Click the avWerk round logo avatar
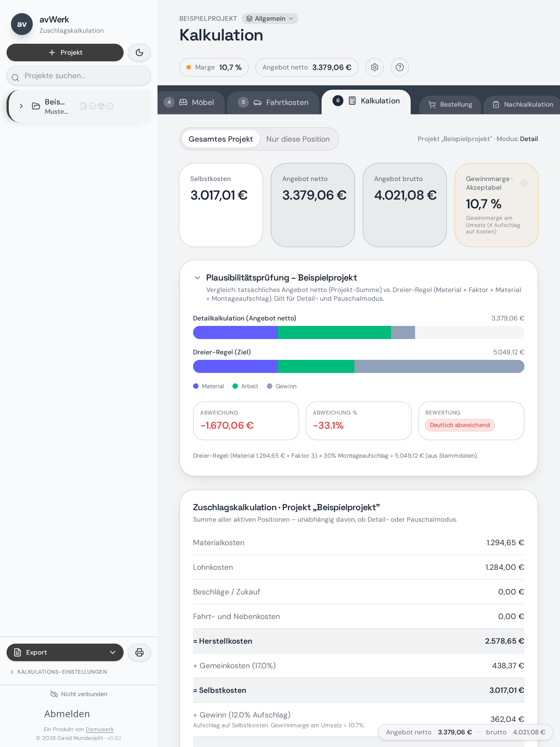The image size is (560, 747). pyautogui.click(x=22, y=24)
